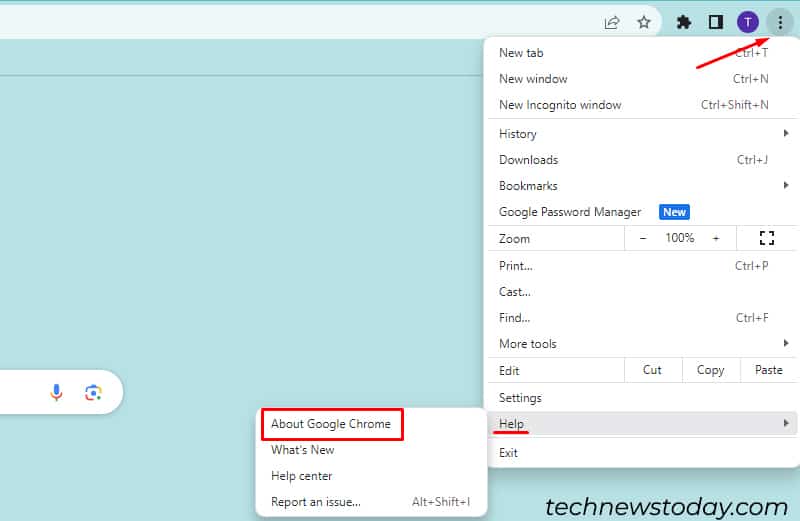
Task: Choose Exit from the Chrome menu
Action: point(642,453)
